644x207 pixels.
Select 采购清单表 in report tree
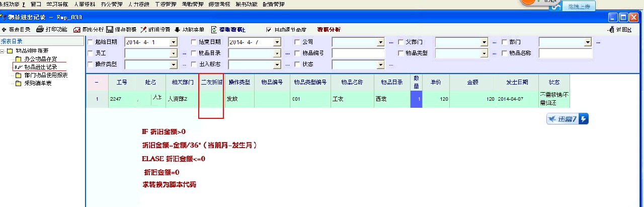pos(38,83)
